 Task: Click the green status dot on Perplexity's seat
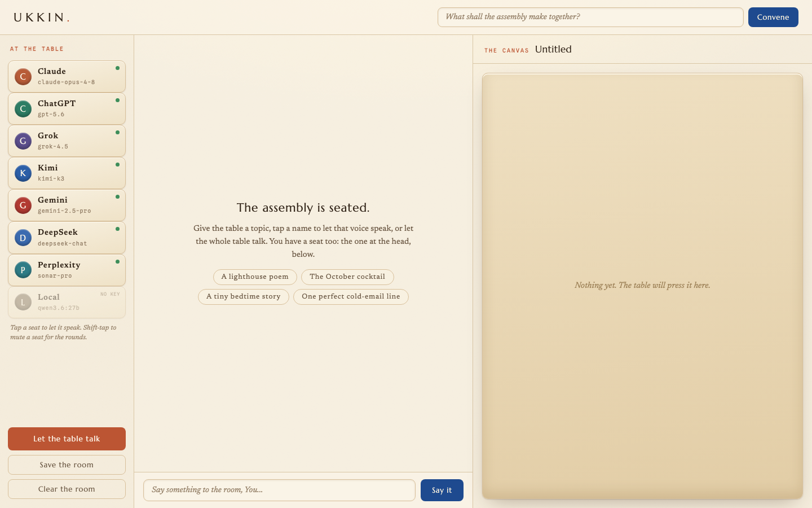[x=117, y=262]
